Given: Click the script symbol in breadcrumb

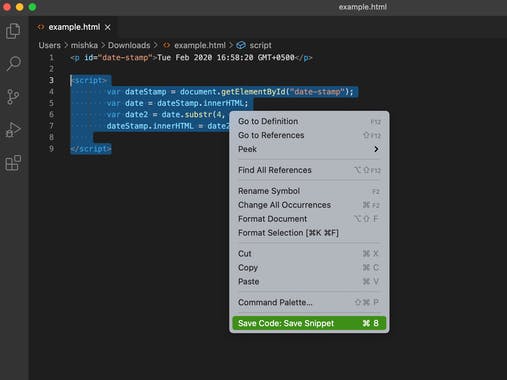Looking at the screenshot, I should coord(260,45).
